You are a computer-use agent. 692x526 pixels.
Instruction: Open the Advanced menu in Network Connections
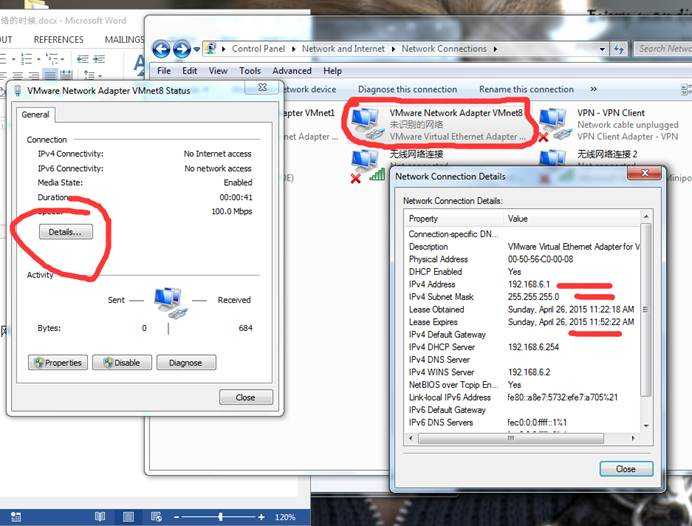pyautogui.click(x=292, y=71)
